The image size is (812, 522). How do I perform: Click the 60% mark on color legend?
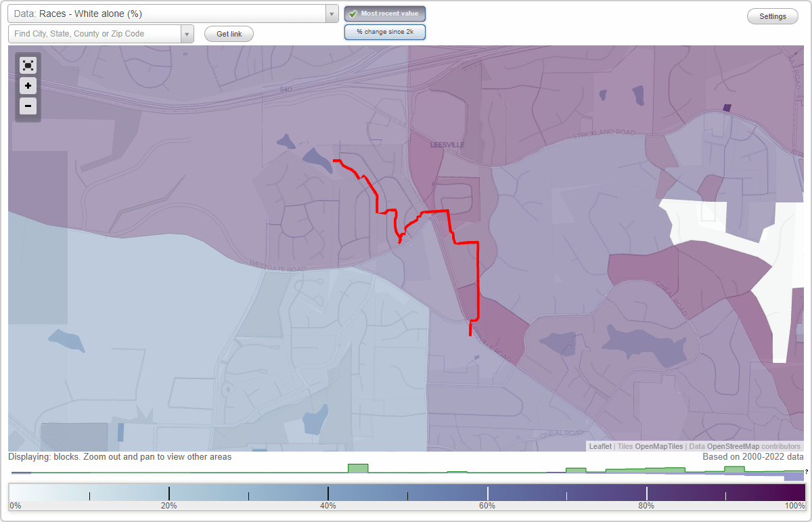click(x=487, y=505)
